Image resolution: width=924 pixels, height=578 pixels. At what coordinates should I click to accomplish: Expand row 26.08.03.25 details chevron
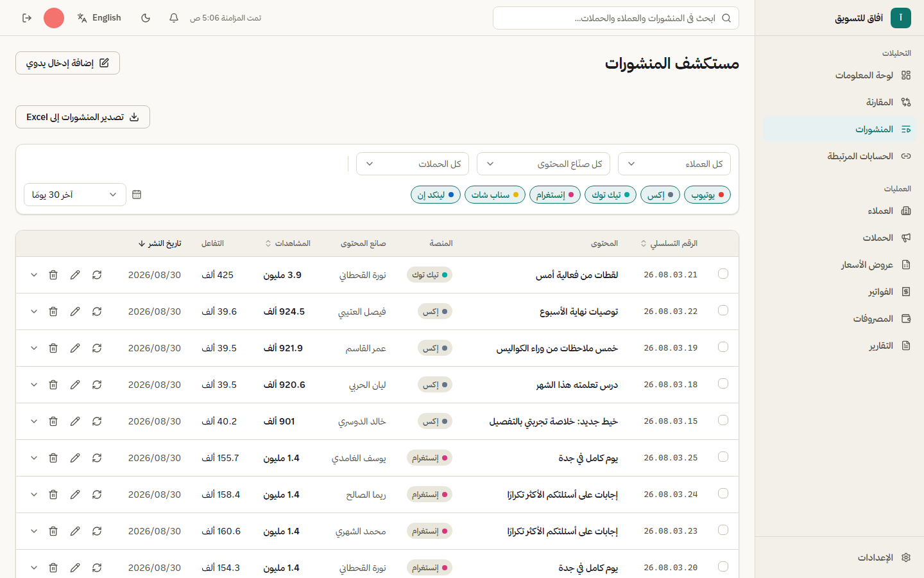pyautogui.click(x=34, y=458)
